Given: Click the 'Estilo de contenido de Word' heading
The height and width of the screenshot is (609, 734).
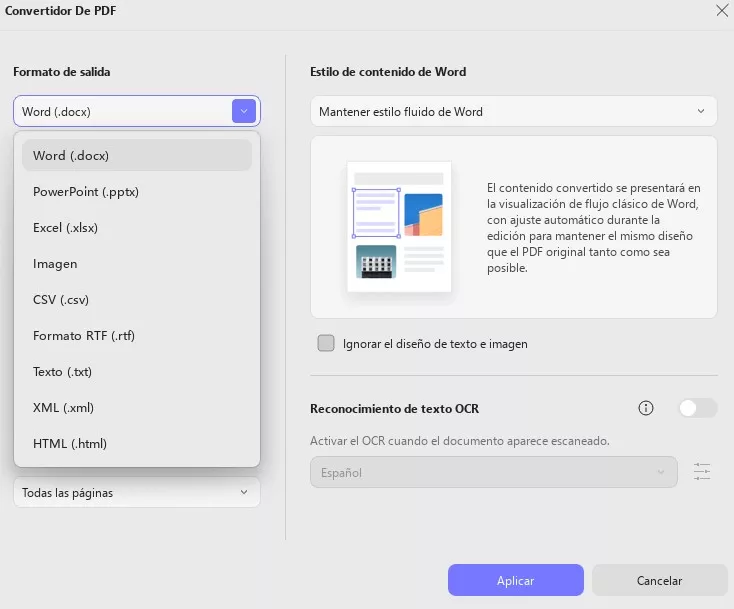Looking at the screenshot, I should coord(388,72).
